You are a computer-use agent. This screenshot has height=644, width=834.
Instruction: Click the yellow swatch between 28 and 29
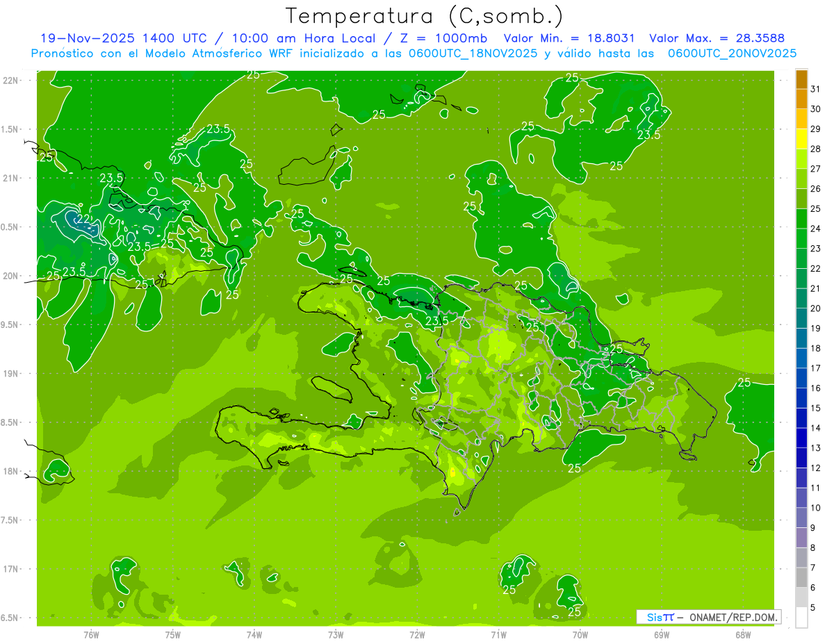pos(801,140)
